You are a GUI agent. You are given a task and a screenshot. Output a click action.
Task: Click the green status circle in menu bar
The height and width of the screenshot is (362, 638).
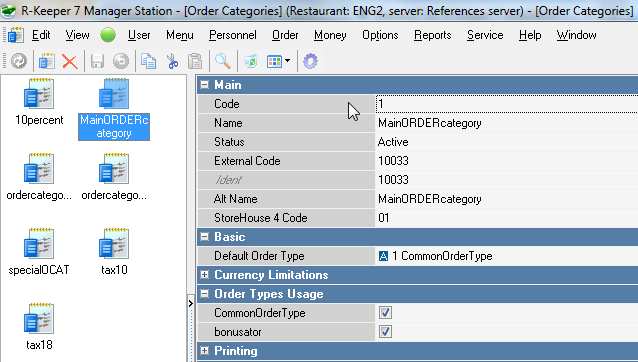108,35
